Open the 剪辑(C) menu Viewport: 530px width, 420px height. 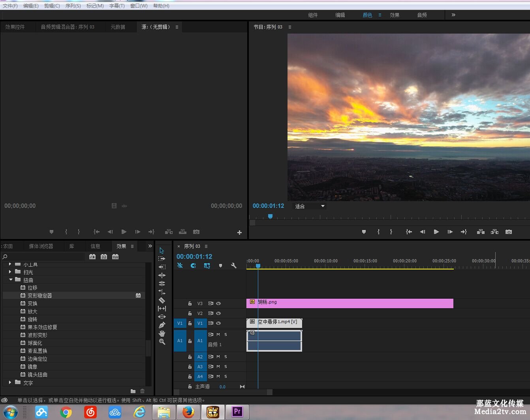(x=52, y=6)
